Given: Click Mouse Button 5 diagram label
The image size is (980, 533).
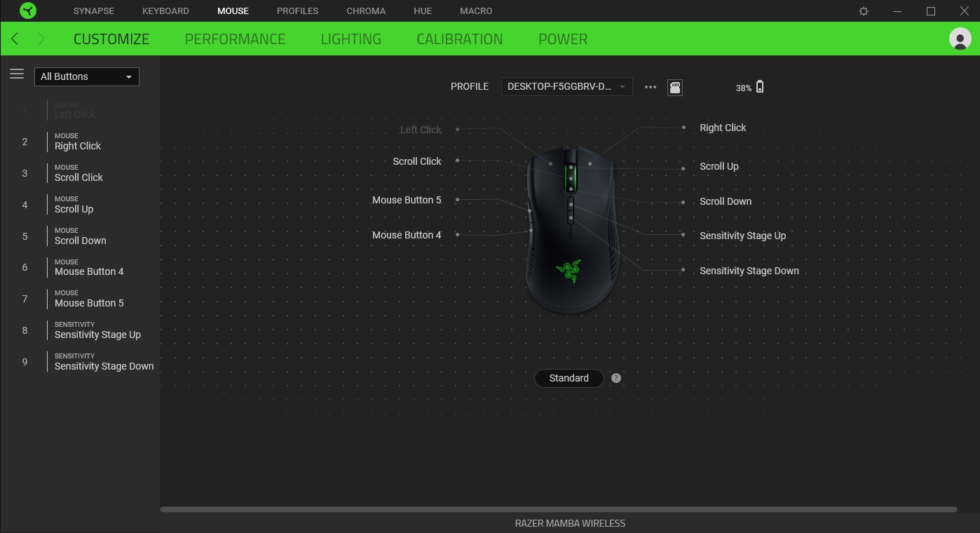Looking at the screenshot, I should pyautogui.click(x=407, y=200).
